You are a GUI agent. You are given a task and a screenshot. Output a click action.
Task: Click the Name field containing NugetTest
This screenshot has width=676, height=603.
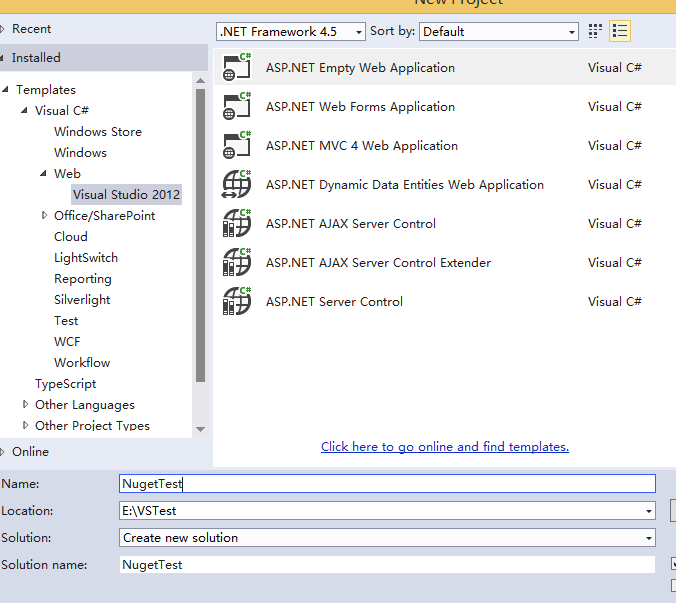387,484
